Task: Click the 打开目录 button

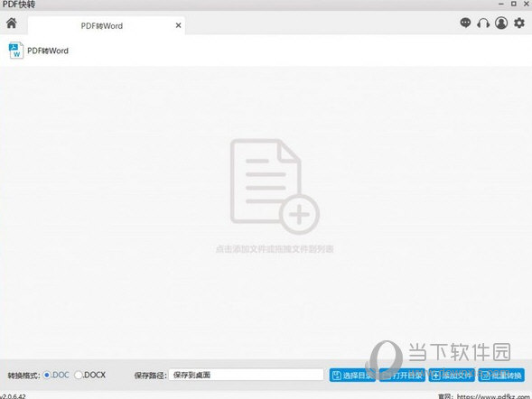Action: point(402,376)
